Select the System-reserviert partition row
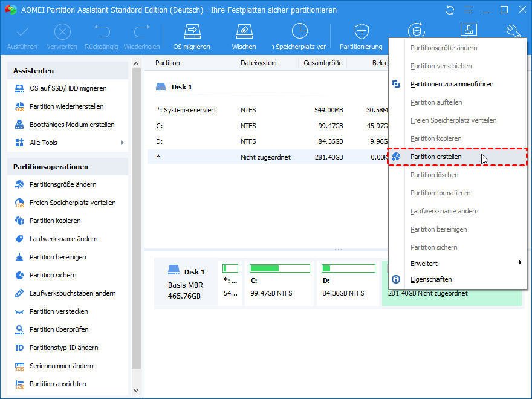The width and height of the screenshot is (532, 399). 268,110
